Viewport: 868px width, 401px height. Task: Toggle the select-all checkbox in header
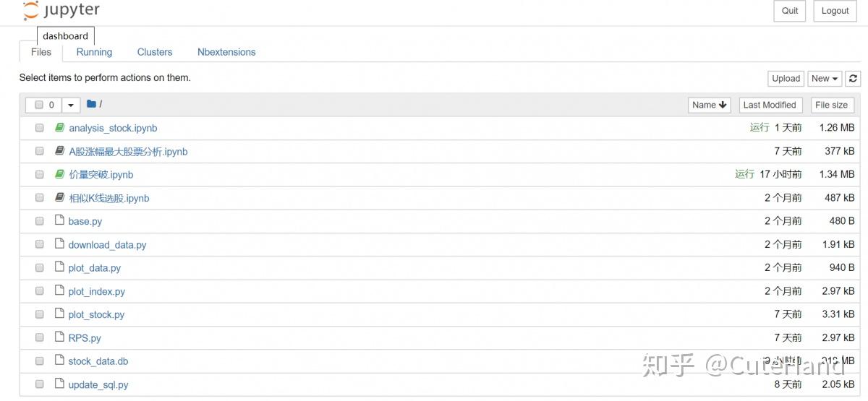39,105
